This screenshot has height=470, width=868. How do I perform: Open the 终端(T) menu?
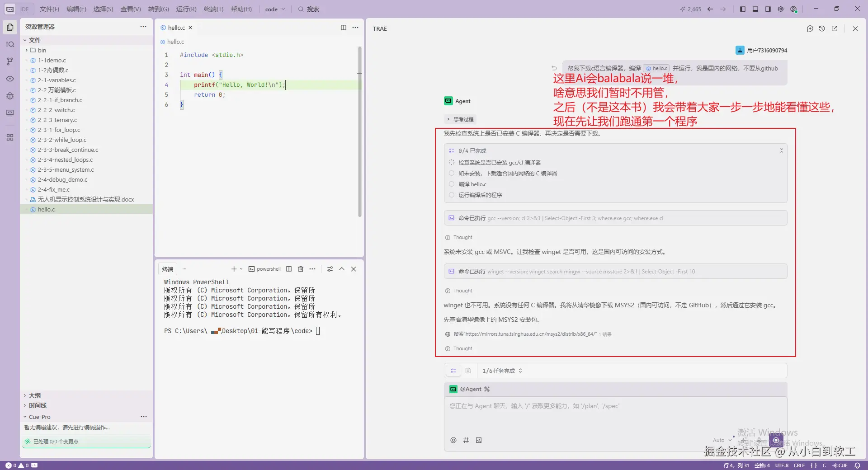(x=213, y=9)
